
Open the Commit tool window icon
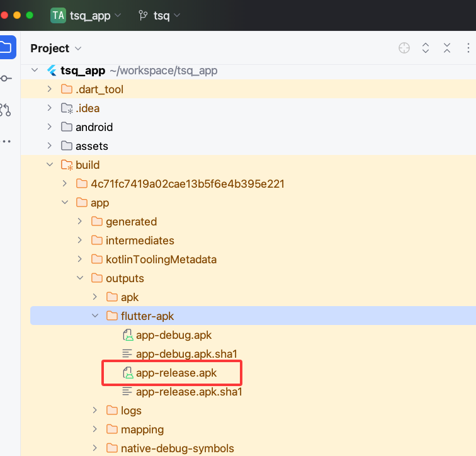click(x=6, y=79)
